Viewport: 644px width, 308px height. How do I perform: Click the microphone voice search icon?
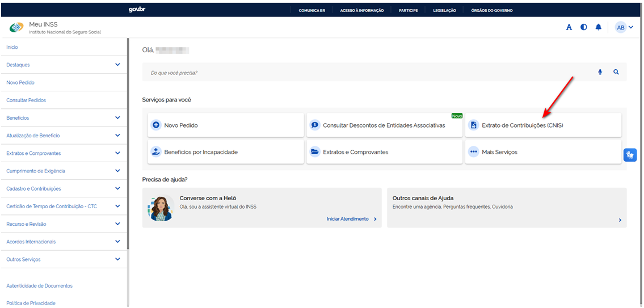tap(600, 72)
